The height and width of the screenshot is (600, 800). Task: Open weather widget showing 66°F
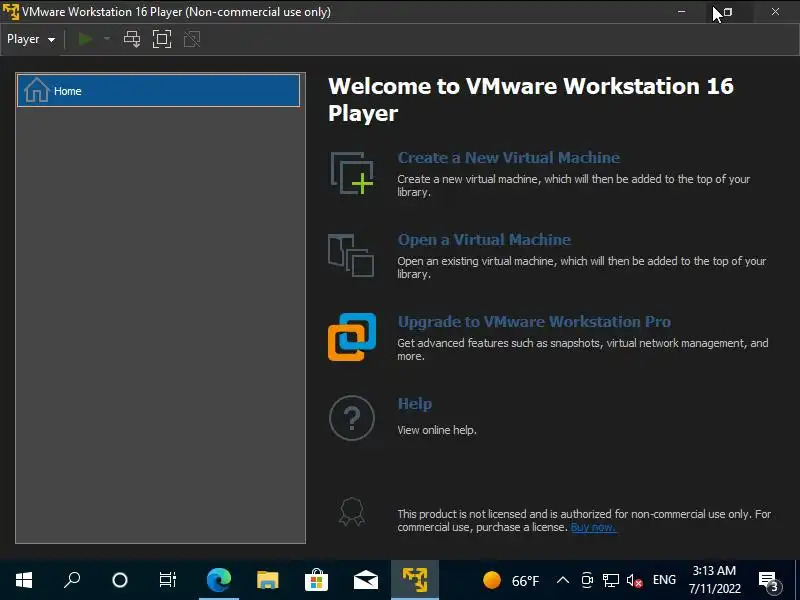511,581
